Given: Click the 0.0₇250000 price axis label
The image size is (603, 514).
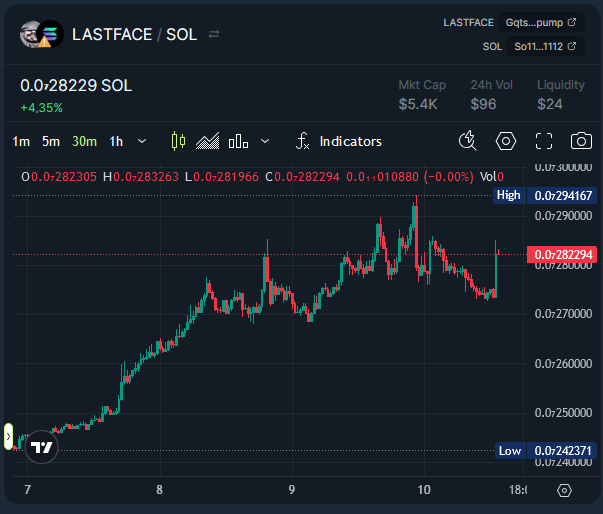Looking at the screenshot, I should coord(563,413).
